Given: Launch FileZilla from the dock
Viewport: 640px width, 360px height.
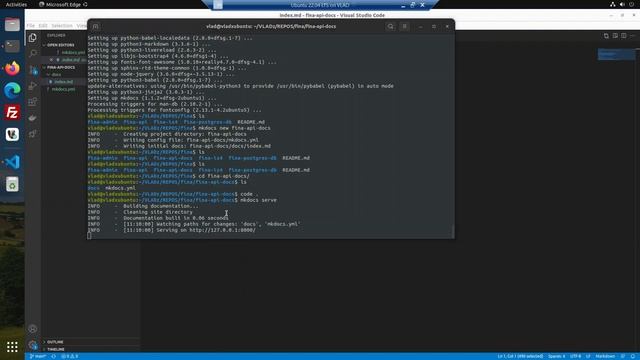Looking at the screenshot, I should [12, 112].
